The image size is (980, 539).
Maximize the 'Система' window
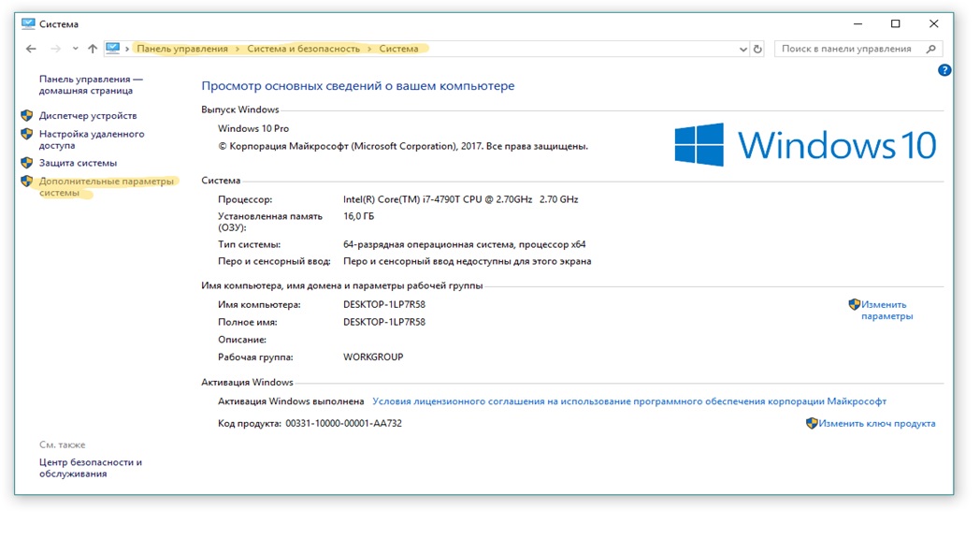[x=895, y=23]
